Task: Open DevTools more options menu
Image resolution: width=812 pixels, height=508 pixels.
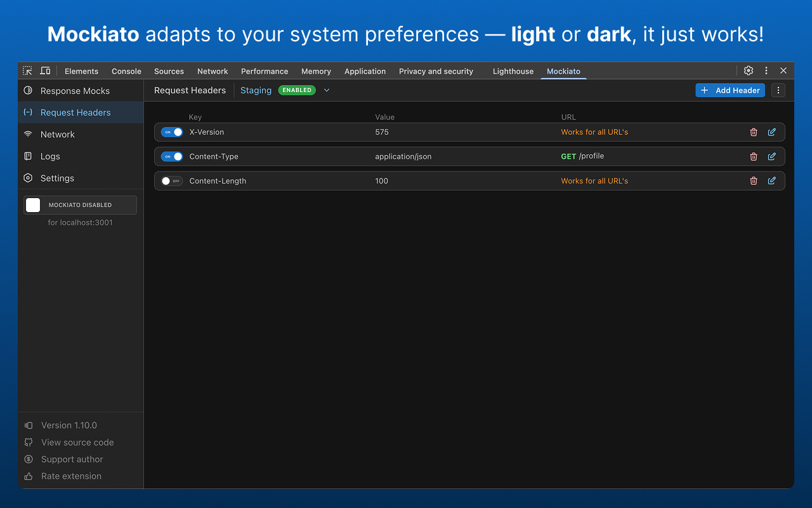Action: (x=766, y=70)
